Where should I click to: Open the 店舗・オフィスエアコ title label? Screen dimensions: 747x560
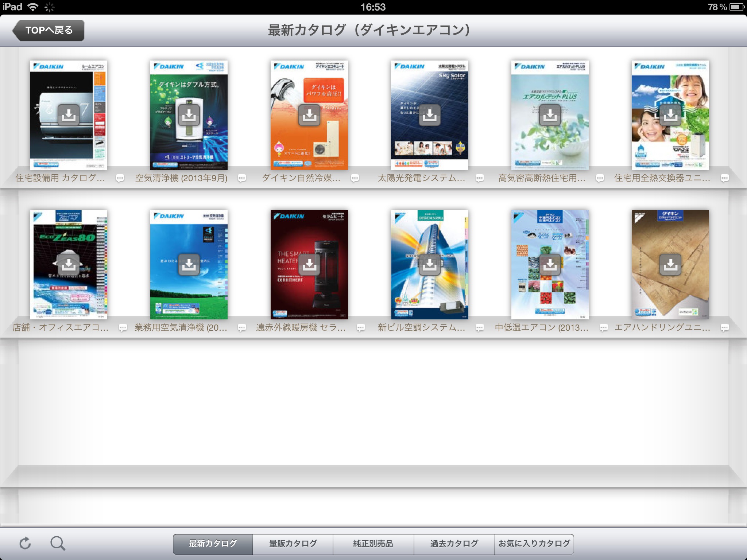(x=61, y=327)
